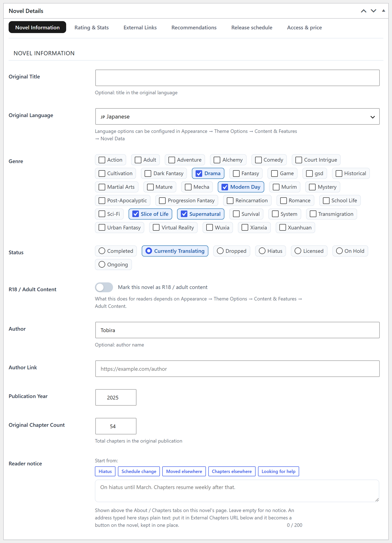Check the Mystery genre

(312, 187)
